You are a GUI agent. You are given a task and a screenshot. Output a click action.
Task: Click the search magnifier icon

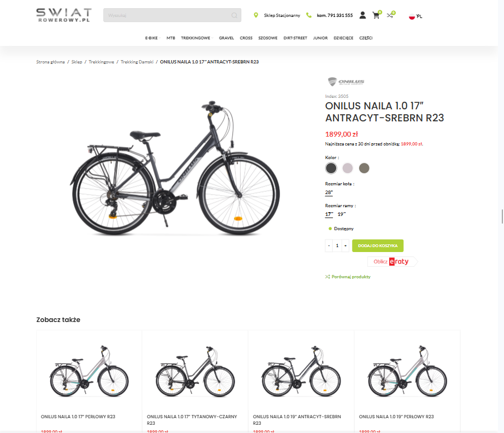pyautogui.click(x=235, y=15)
